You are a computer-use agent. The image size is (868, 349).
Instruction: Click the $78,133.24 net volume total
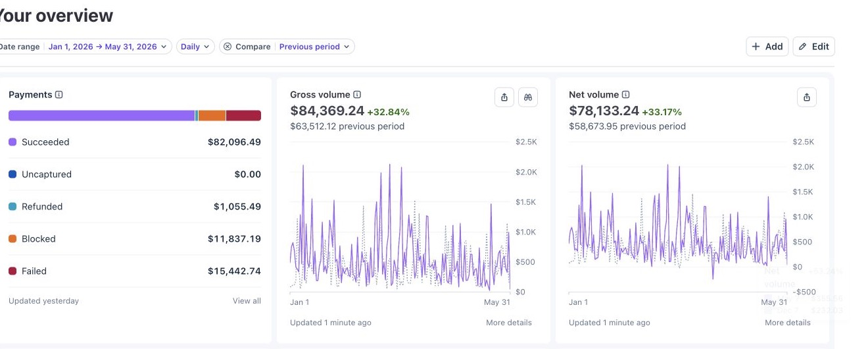click(x=604, y=111)
